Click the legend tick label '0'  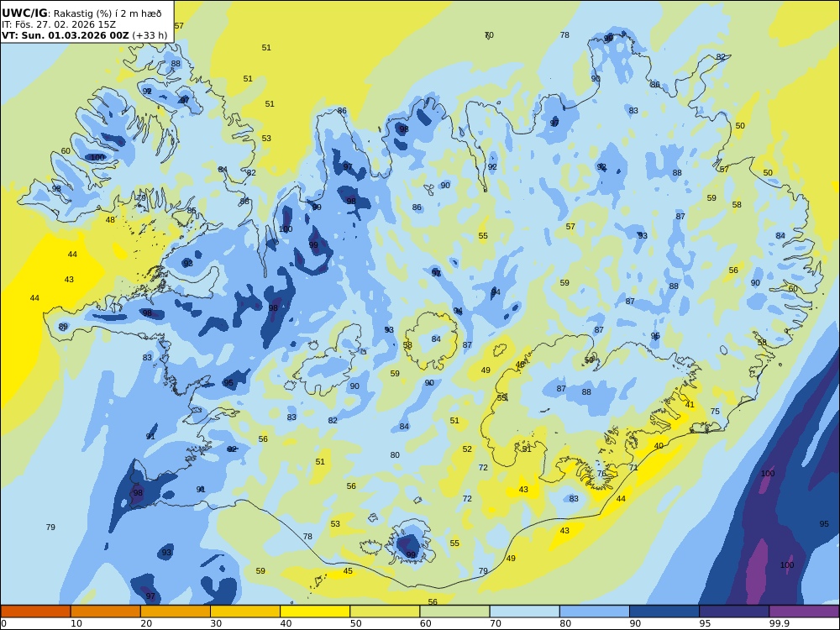tap(3, 623)
